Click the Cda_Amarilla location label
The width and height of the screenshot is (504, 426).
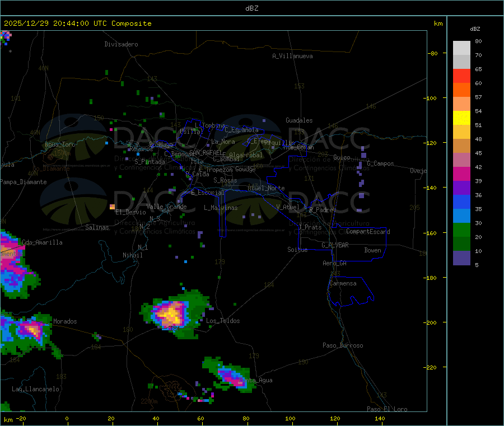coord(42,242)
